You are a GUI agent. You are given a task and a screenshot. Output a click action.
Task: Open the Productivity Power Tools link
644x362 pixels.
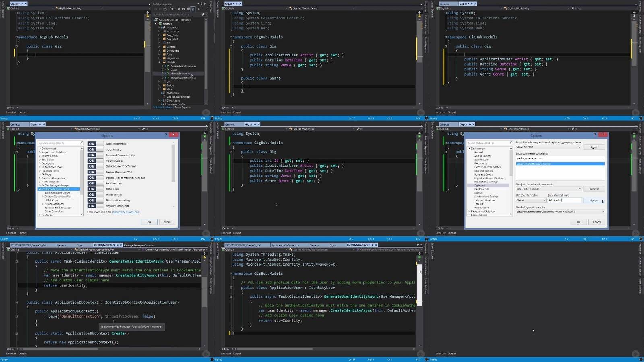point(126,212)
